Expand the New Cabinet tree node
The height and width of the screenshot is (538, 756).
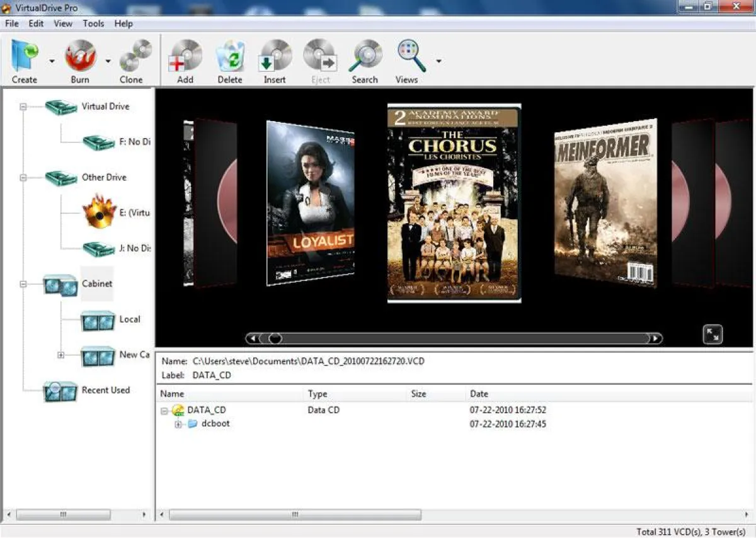60,355
